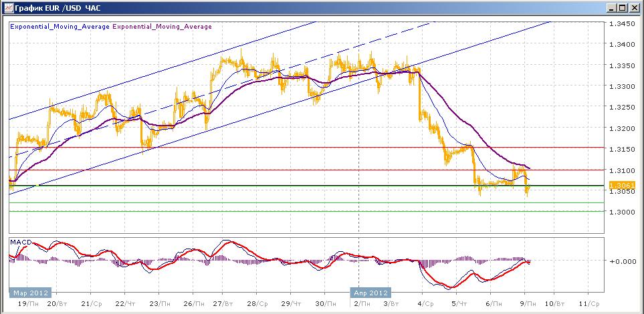This screenshot has width=644, height=314.
Task: Click the 21/Ср date label
Action: click(x=92, y=304)
